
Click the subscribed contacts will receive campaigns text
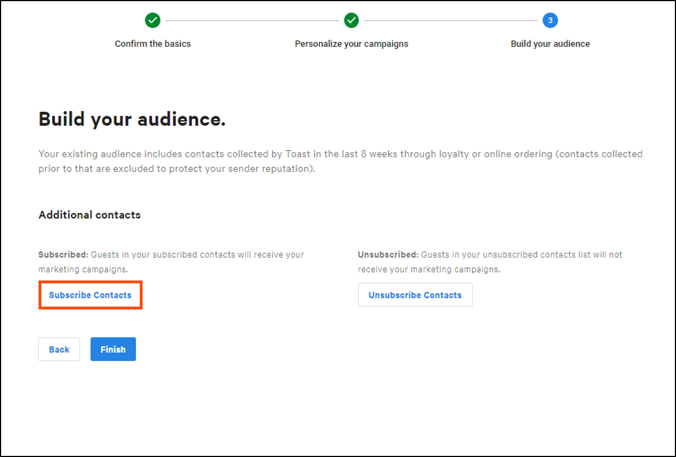[171, 262]
